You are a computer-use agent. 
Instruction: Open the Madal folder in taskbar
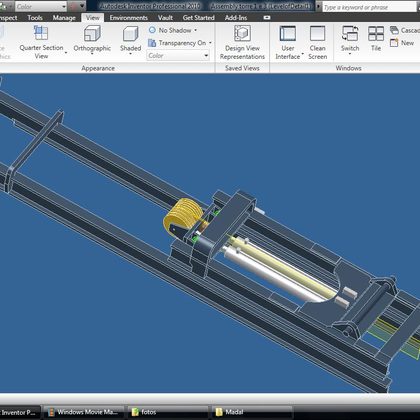point(252,412)
